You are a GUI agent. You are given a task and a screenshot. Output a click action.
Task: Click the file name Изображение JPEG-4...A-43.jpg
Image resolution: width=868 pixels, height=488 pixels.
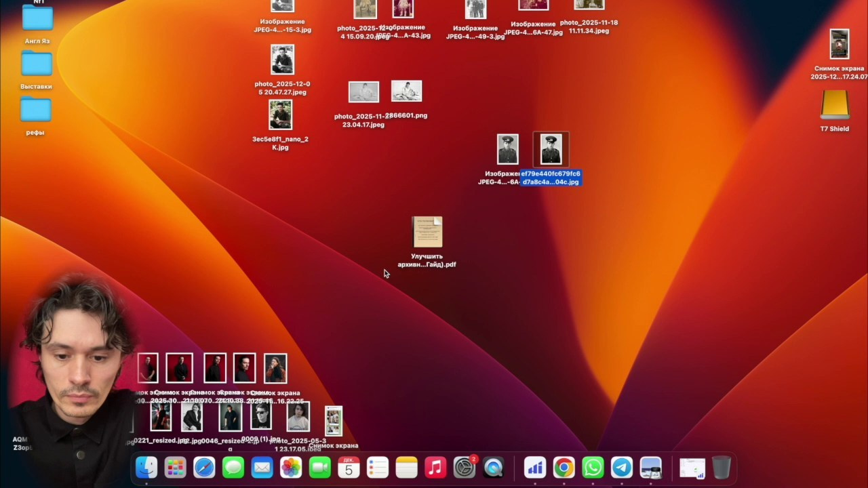coord(404,31)
